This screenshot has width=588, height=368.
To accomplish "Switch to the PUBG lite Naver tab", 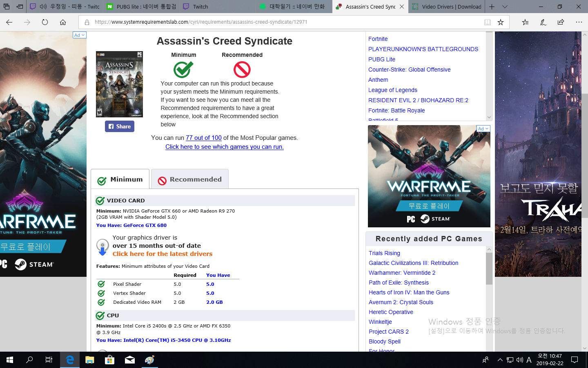I will 142,7.
